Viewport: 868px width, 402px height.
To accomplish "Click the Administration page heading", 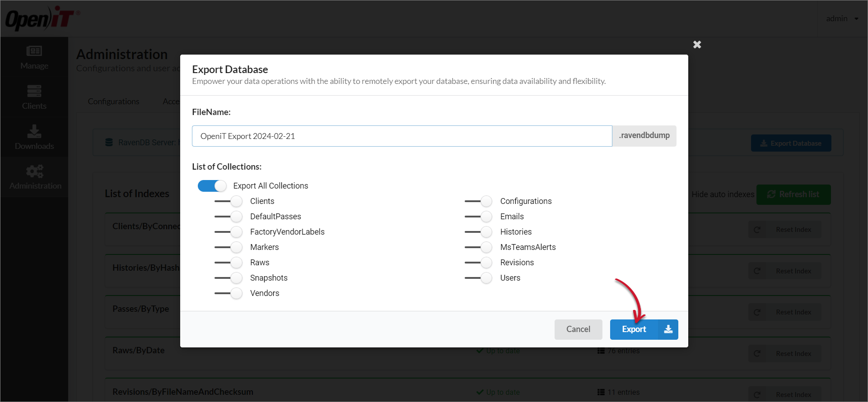I will [x=122, y=54].
